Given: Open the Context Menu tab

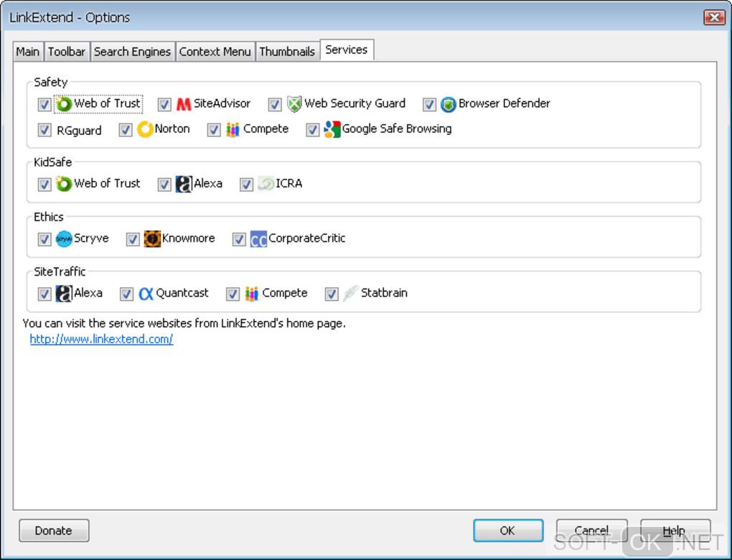Looking at the screenshot, I should pyautogui.click(x=215, y=52).
